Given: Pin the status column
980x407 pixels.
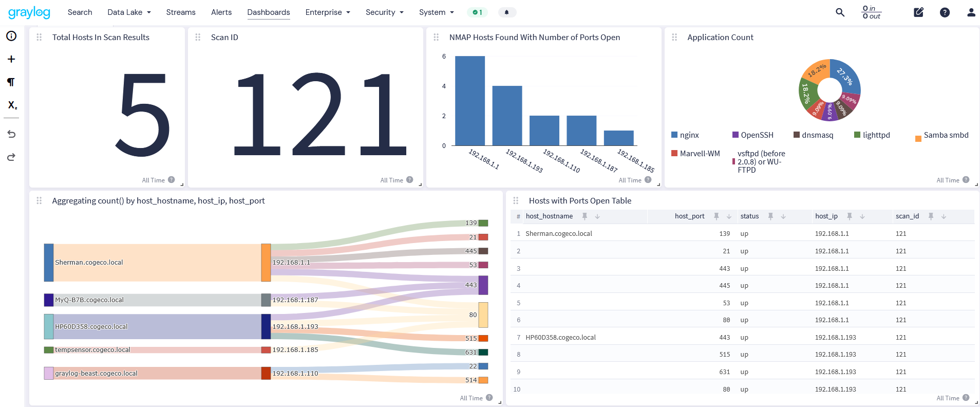Looking at the screenshot, I should tap(770, 216).
